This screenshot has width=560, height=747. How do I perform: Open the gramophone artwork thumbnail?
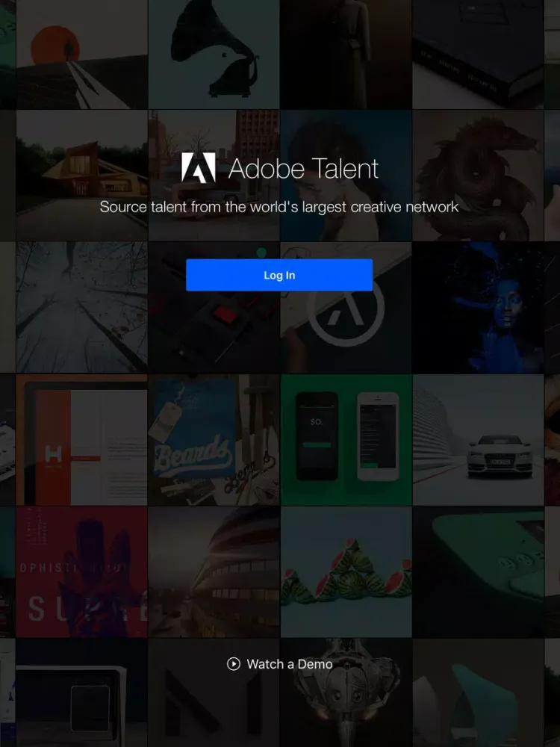pos(214,55)
